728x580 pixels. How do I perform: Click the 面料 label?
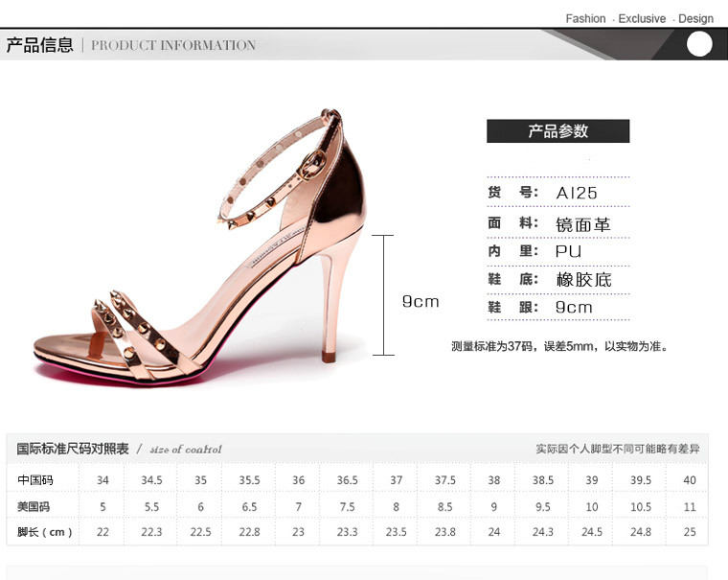513,223
